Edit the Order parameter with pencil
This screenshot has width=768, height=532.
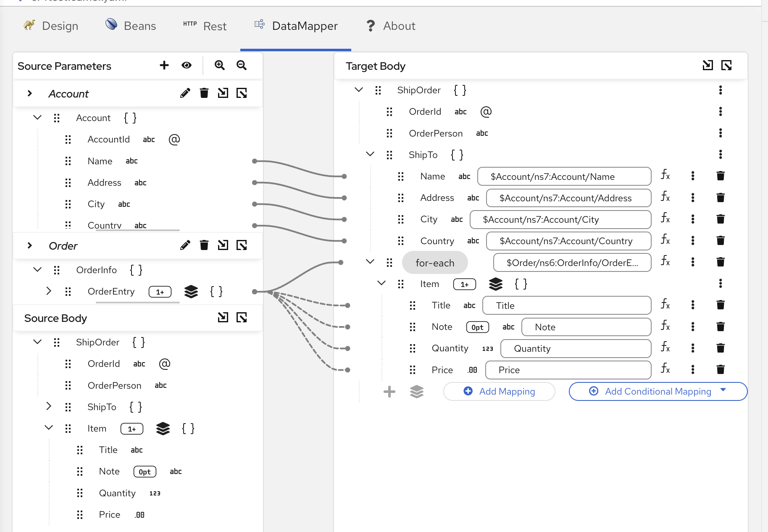[185, 245]
